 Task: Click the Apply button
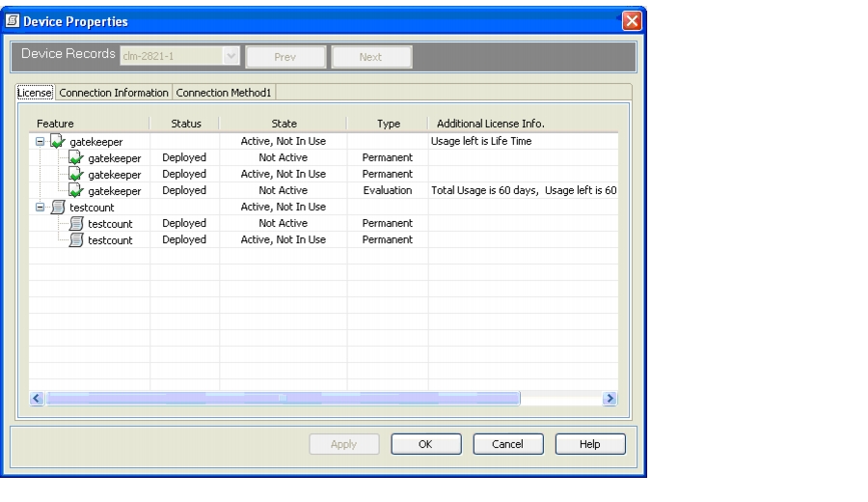pyautogui.click(x=343, y=444)
